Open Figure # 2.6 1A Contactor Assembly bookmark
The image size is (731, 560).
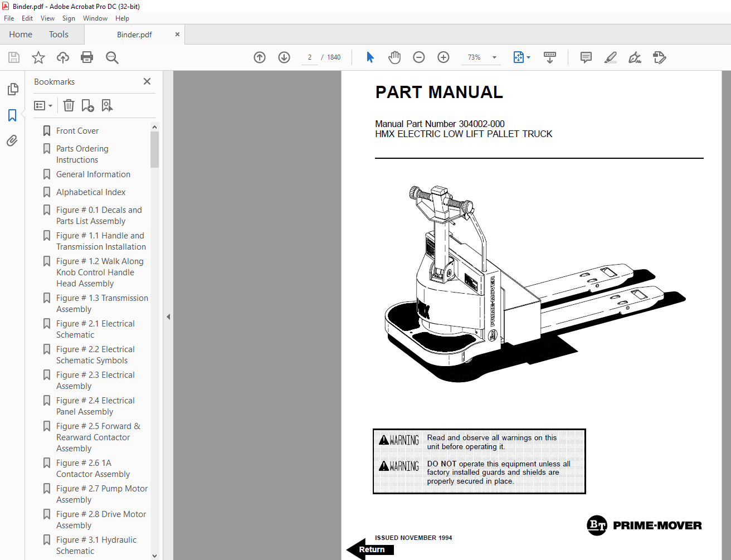pos(92,469)
